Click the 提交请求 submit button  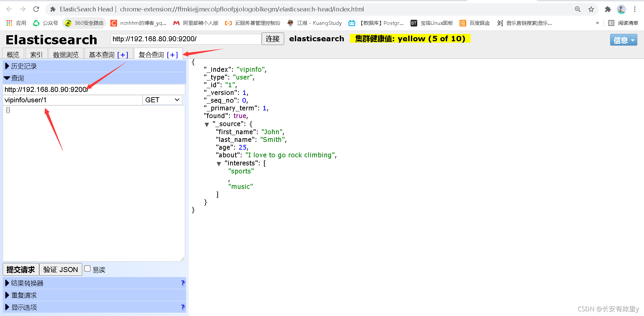click(21, 269)
